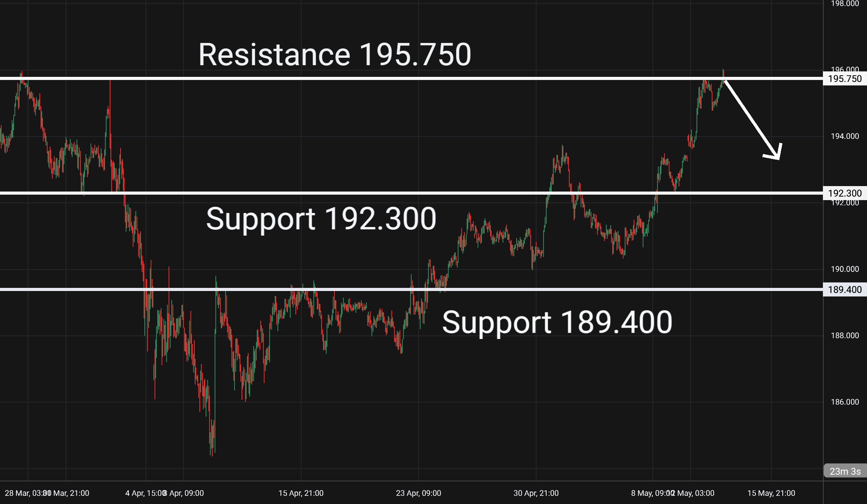Click the 4 Apr, 15:00 time axis label
The height and width of the screenshot is (504, 867).
[x=145, y=493]
